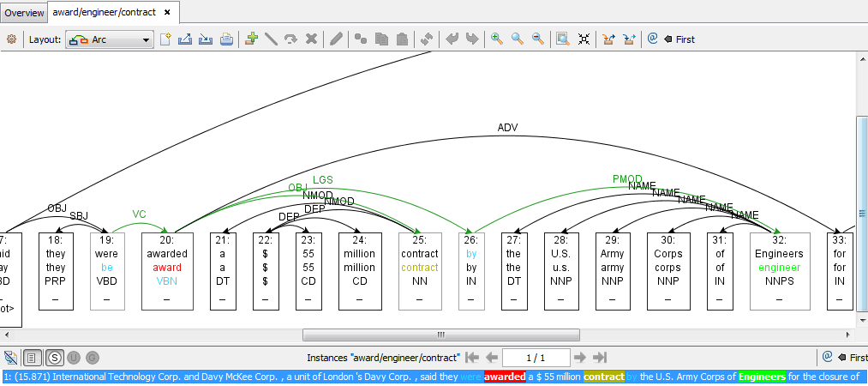The width and height of the screenshot is (868, 386).
Task: Go to the next instance
Action: pos(579,357)
